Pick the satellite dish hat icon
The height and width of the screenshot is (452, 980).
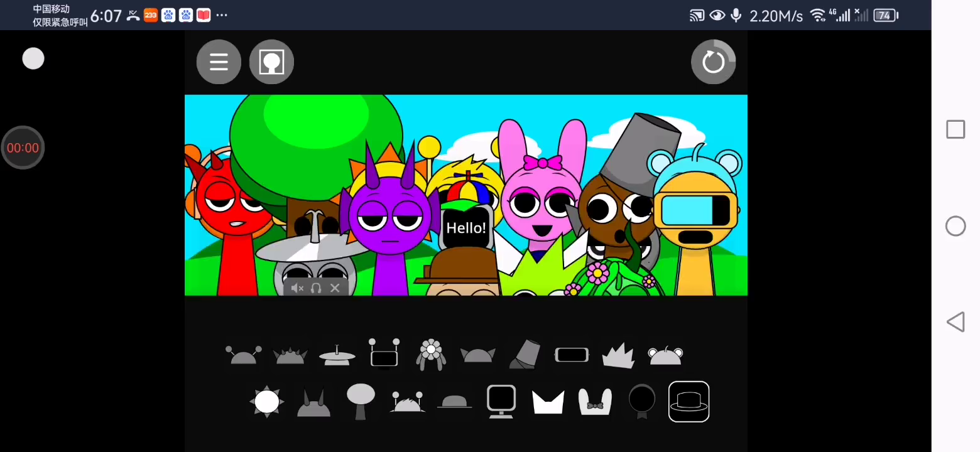pyautogui.click(x=337, y=355)
